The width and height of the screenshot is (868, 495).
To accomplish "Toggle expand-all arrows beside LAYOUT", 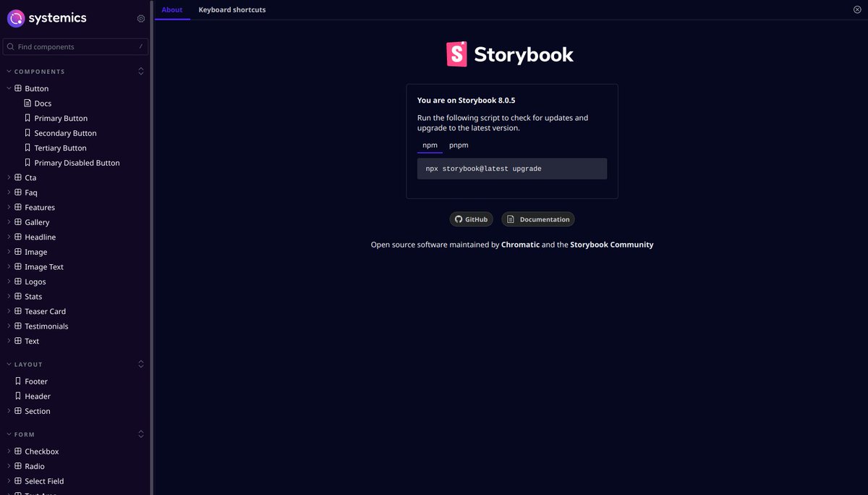I will (x=141, y=364).
